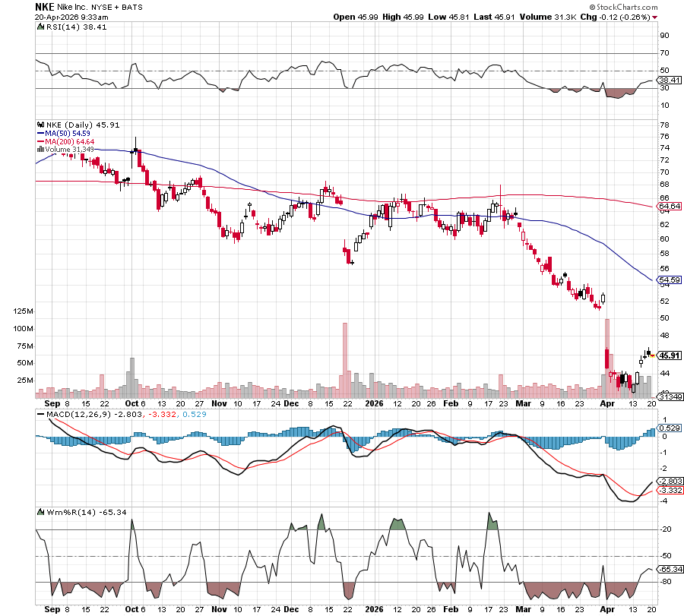Viewport: 684px width, 616px height.
Task: Click the 0.529 MACD histogram value tag
Action: [x=669, y=429]
